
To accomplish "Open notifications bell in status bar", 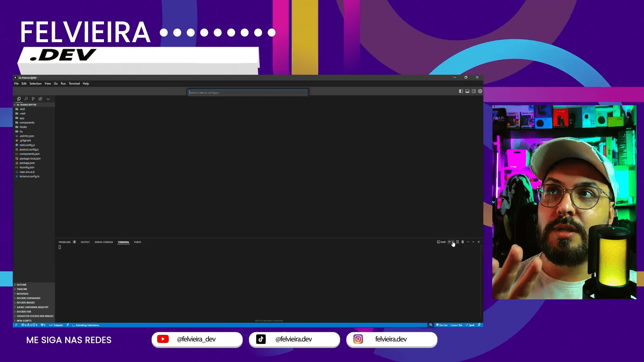I will pyautogui.click(x=479, y=325).
